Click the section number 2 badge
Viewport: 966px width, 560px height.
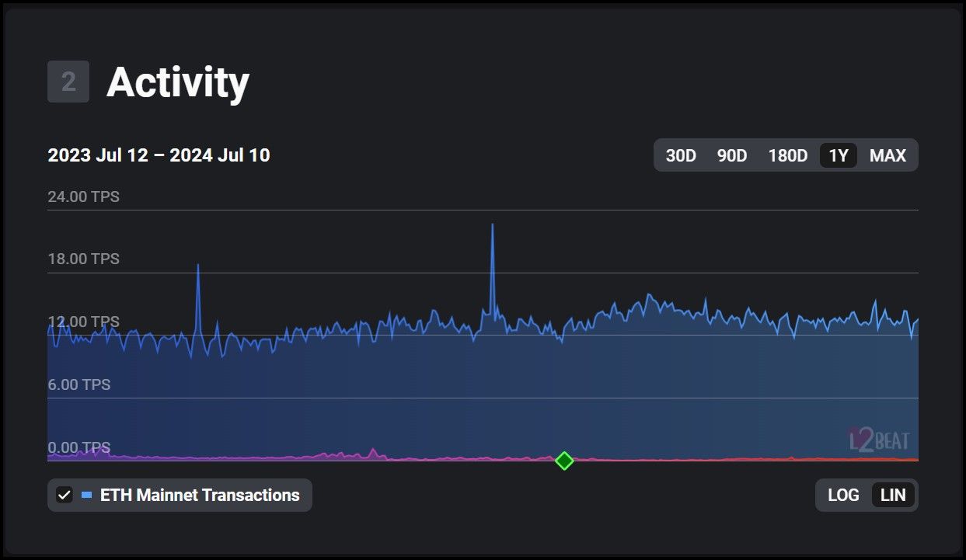(68, 82)
